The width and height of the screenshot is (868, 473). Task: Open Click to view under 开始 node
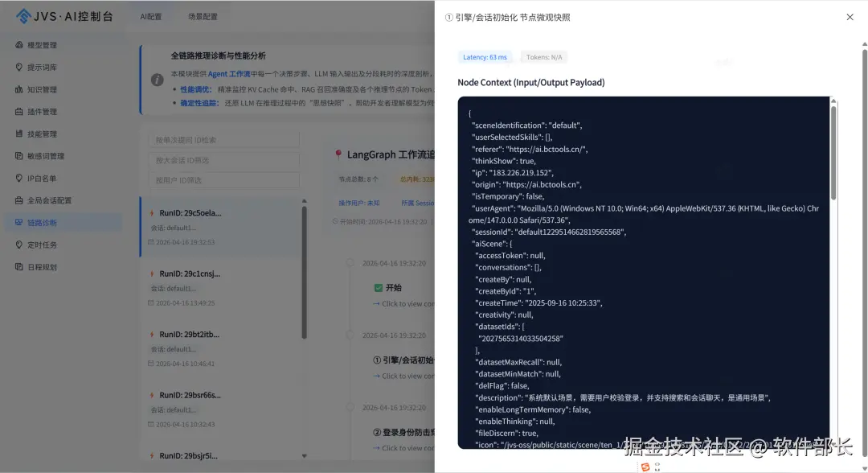(x=403, y=303)
